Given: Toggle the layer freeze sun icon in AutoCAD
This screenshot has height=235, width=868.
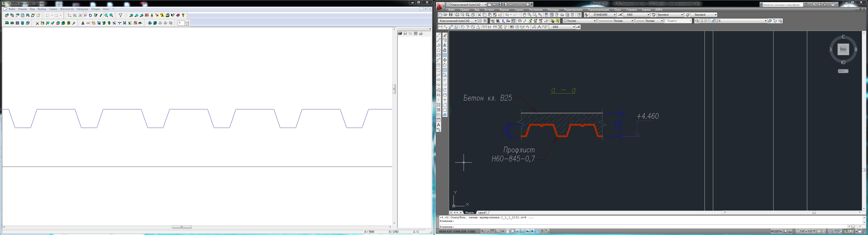Looking at the screenshot, I should point(705,21).
